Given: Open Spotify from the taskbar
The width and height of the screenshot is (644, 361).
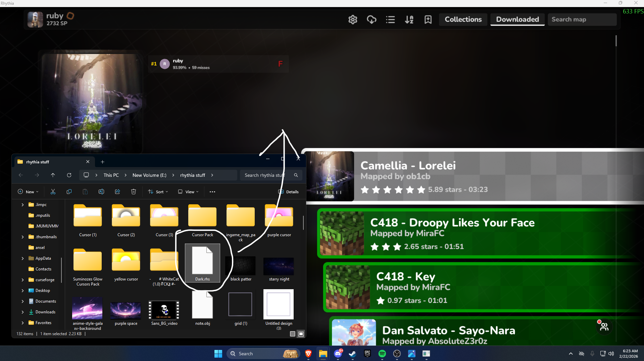Looking at the screenshot, I should point(382,354).
